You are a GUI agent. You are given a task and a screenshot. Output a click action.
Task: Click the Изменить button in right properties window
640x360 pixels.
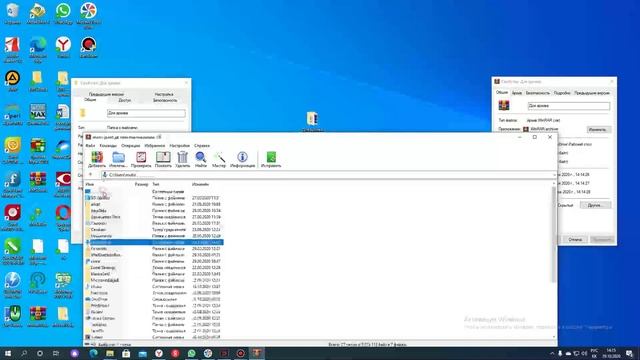tap(598, 129)
